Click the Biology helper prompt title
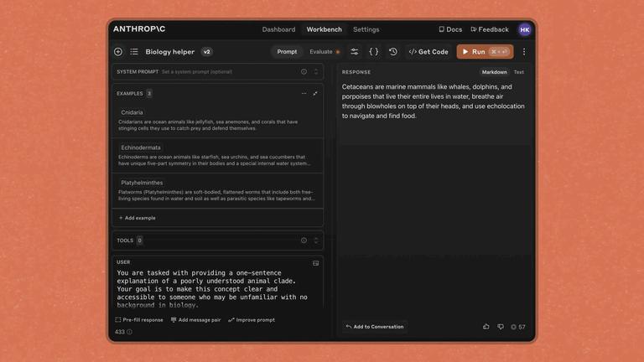 pyautogui.click(x=169, y=52)
